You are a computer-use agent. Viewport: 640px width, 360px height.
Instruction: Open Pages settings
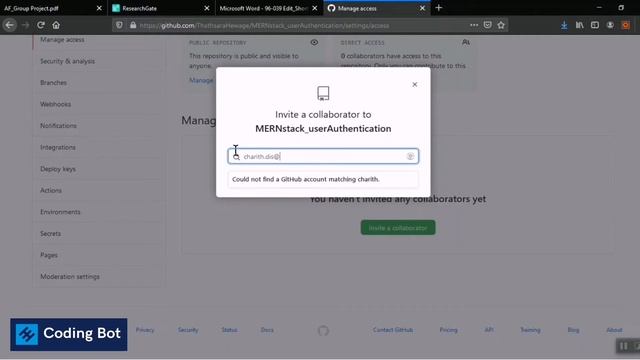[49, 256]
